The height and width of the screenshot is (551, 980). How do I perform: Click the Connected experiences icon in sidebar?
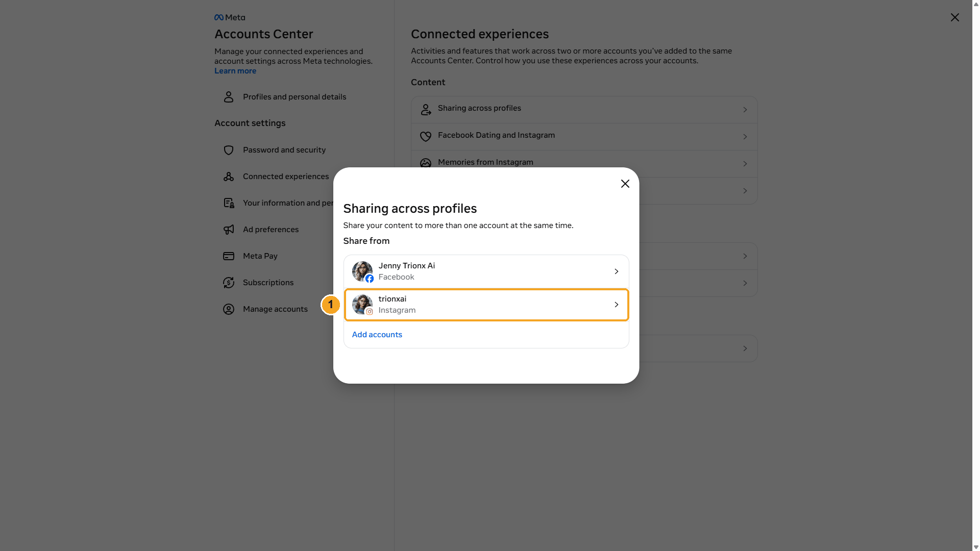tap(229, 177)
